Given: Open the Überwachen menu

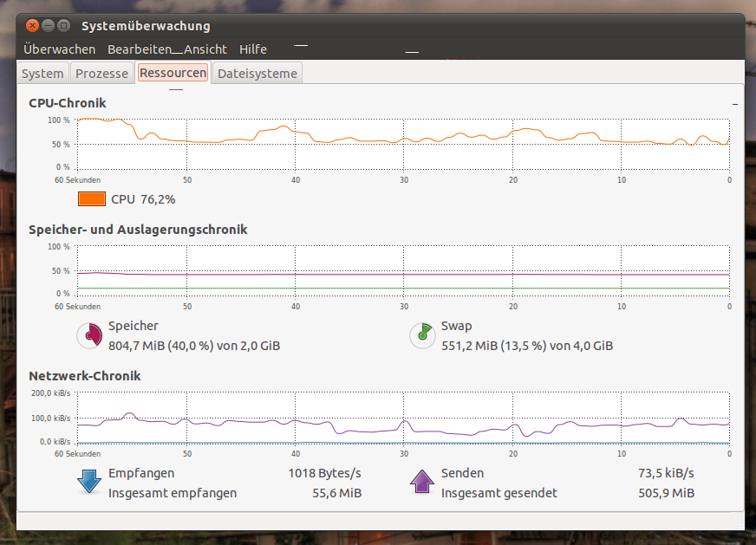Looking at the screenshot, I should [59, 49].
